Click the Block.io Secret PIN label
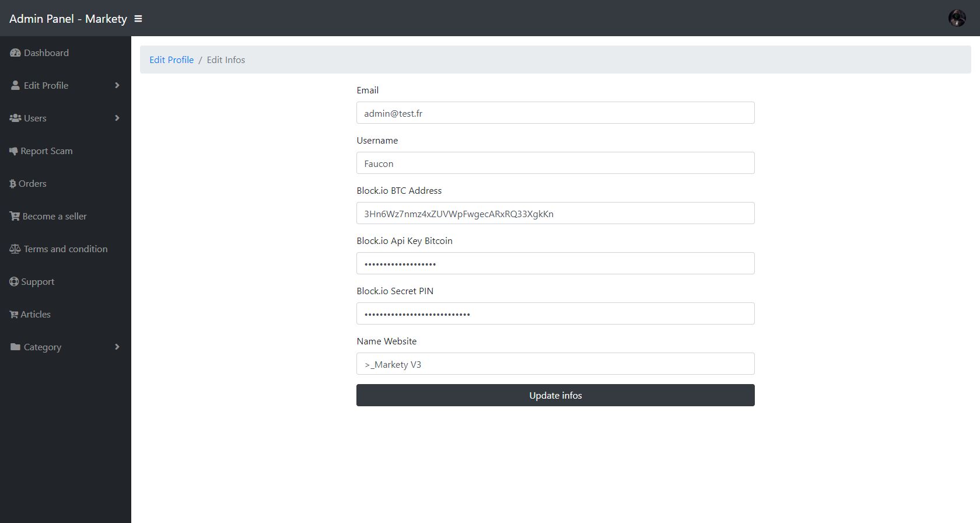 click(x=395, y=291)
